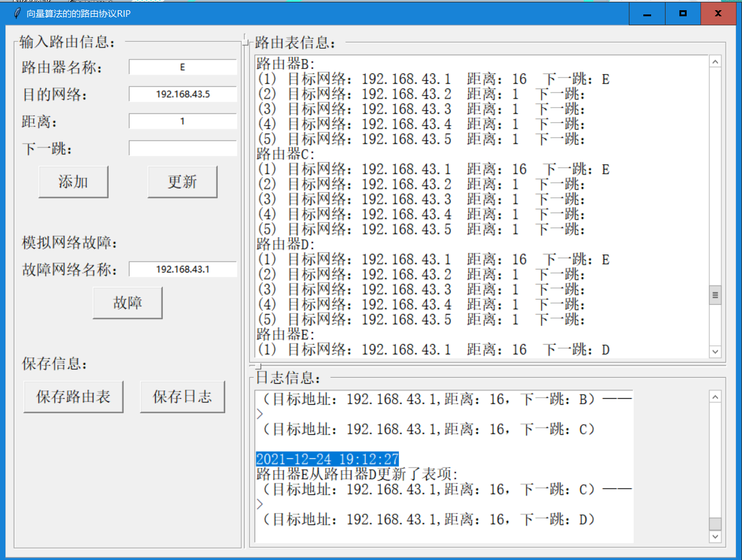Click the 路由器D: heading line
742x560 pixels.
click(x=286, y=244)
